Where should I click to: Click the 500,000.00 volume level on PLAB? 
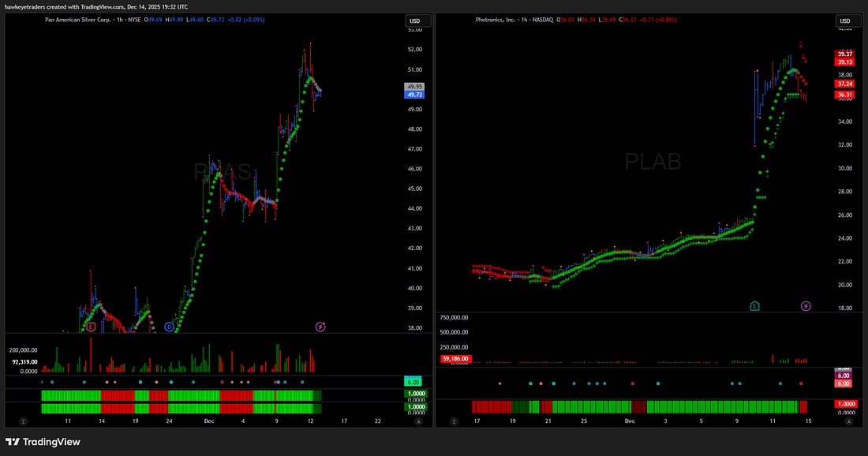point(454,333)
